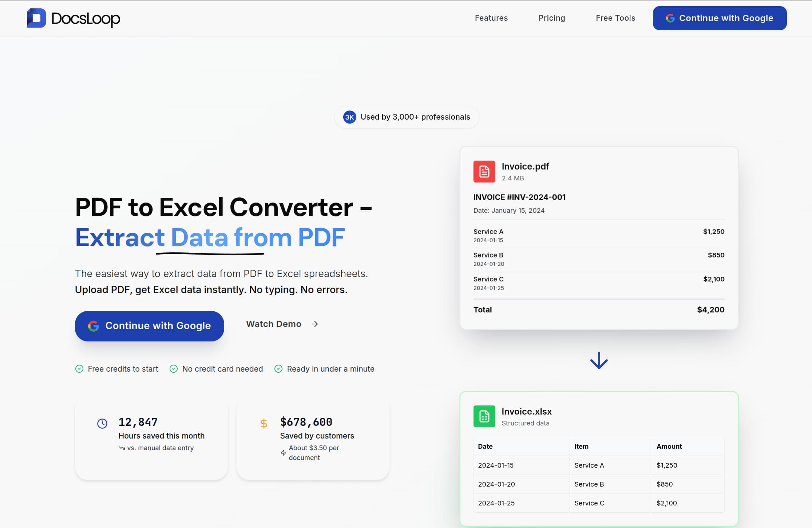
Task: Click the check icon for Ready in under a minute
Action: click(278, 369)
